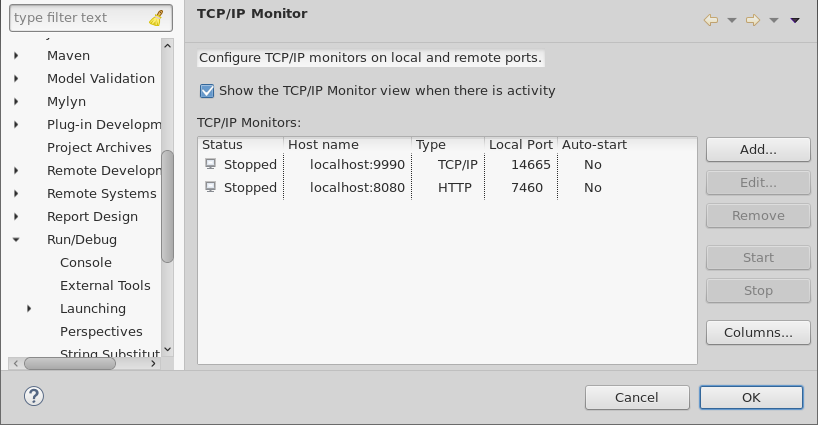Screen dimensions: 818x425
Task: Toggle Show the TCP/IP Monitor view checkbox
Action: [207, 91]
